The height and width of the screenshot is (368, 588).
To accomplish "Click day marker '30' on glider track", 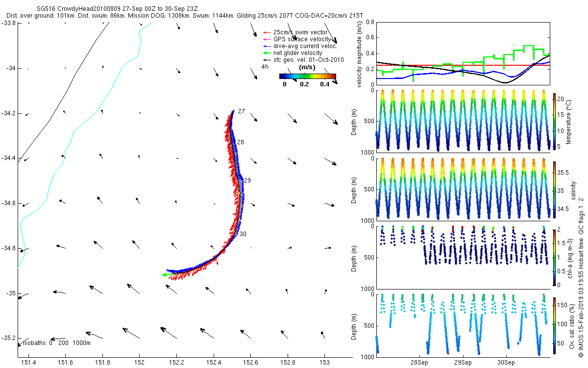I will click(243, 234).
